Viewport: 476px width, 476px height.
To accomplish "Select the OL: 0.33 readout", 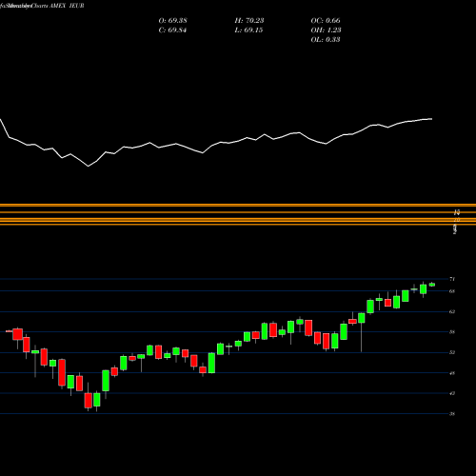I will (x=326, y=39).
